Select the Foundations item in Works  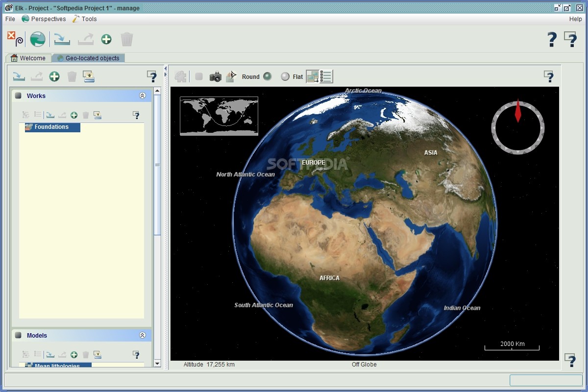pos(52,127)
